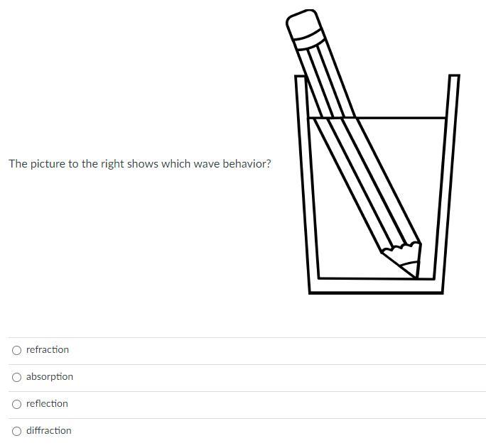Click the "diffraction" answer label text

49,431
